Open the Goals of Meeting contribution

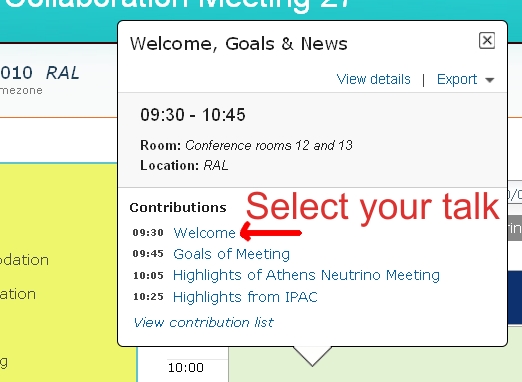[231, 254]
